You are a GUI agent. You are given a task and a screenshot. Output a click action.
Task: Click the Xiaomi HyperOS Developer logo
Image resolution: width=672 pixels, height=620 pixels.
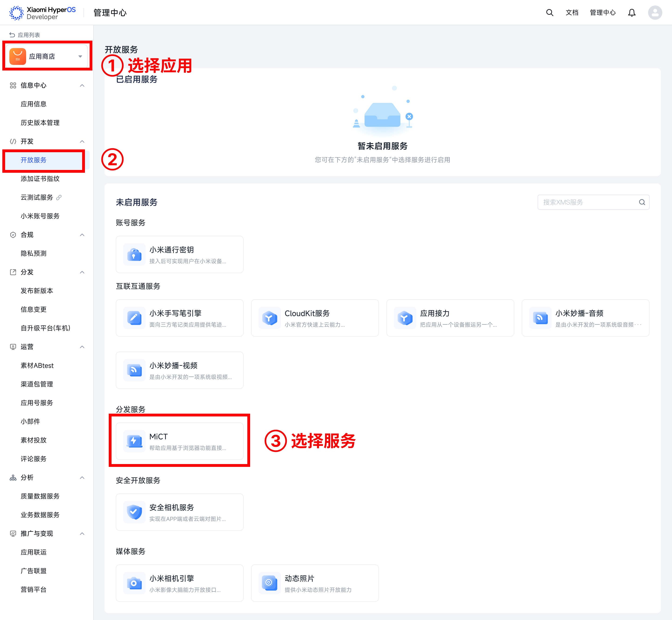pyautogui.click(x=42, y=13)
